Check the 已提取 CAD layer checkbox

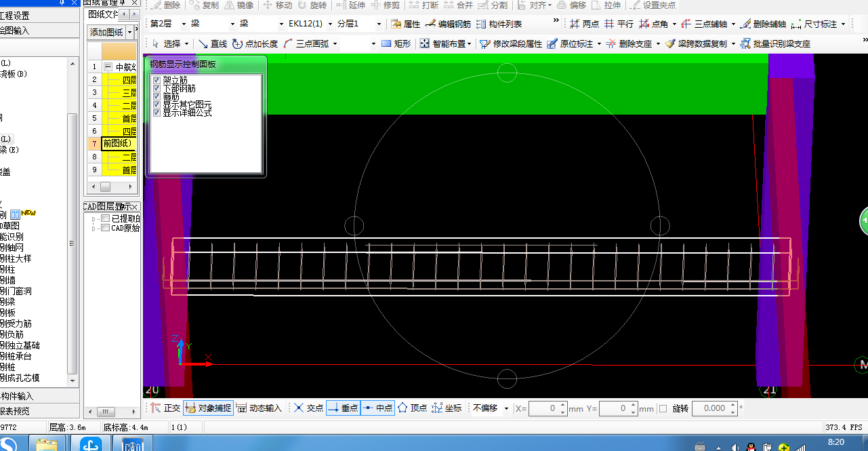tap(105, 218)
